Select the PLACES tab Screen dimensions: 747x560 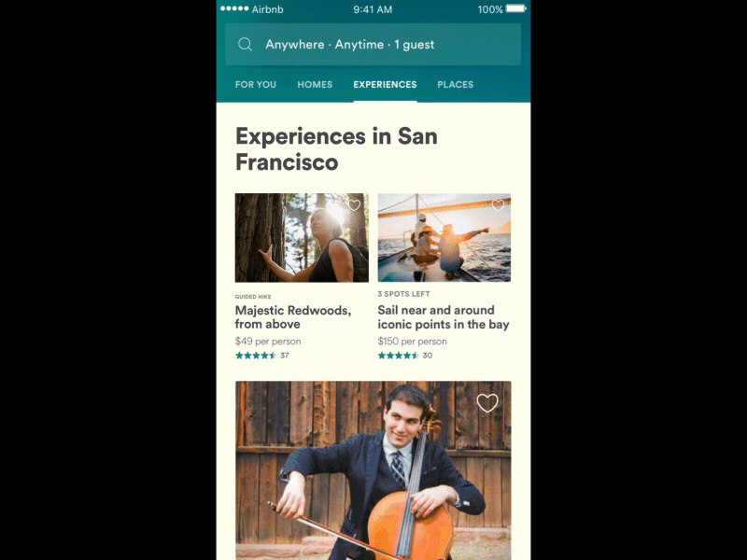[456, 84]
